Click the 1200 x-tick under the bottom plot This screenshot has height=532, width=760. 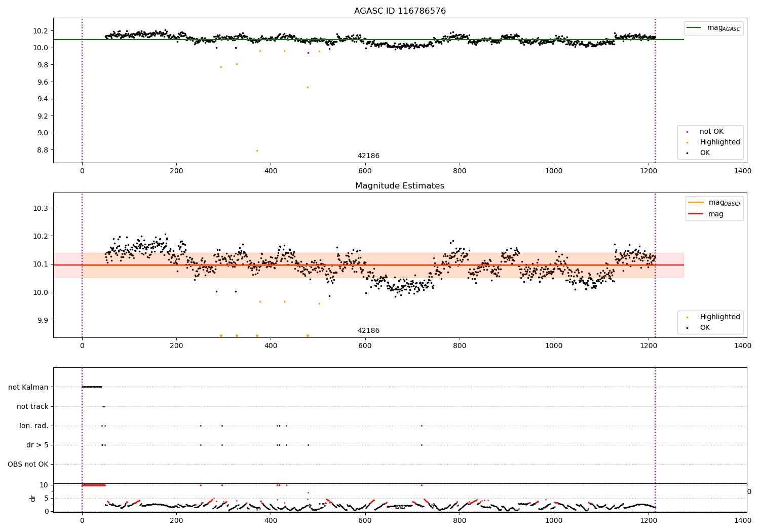point(649,520)
